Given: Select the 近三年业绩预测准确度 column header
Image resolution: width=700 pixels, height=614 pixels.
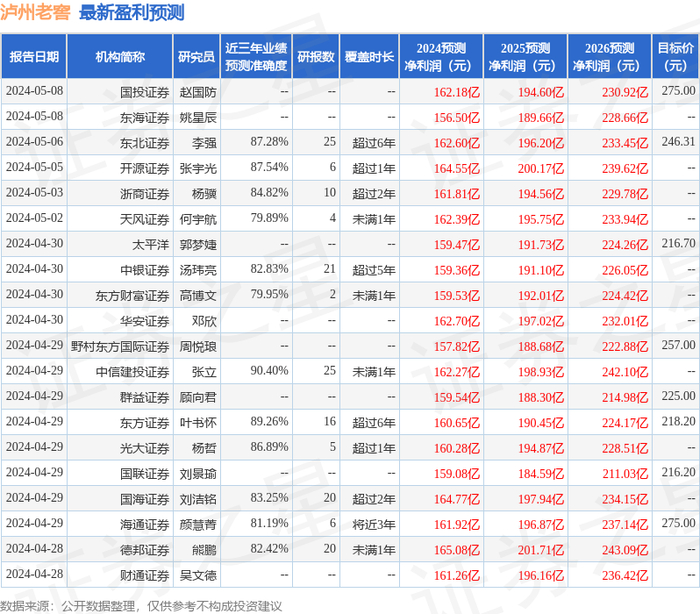Looking at the screenshot, I should (x=256, y=56).
